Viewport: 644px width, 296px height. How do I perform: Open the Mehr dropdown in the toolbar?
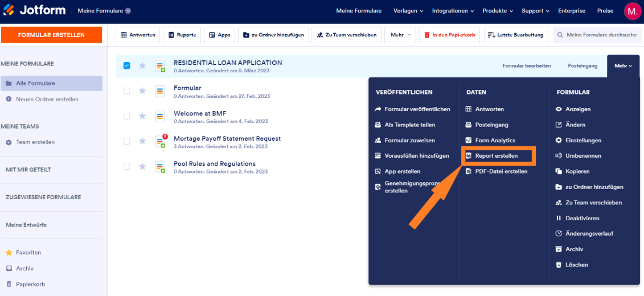[x=400, y=35]
